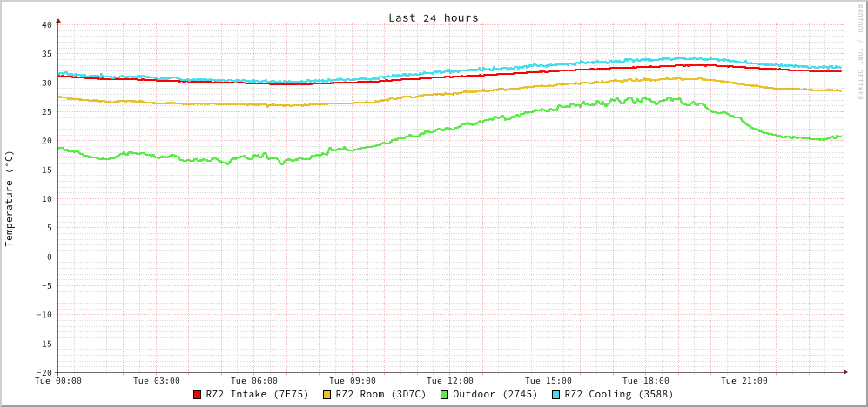Select the Outdoor (2745) legend label

coord(495,394)
